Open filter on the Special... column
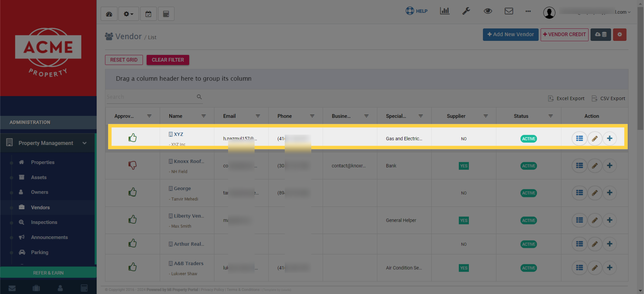Screen dimensions: 644x294 (x=421, y=116)
